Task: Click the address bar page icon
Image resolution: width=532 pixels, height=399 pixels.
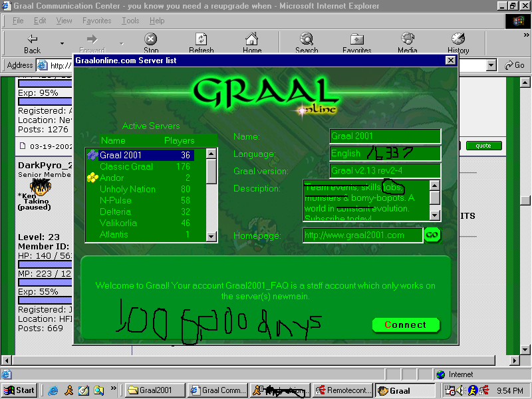Action: [x=42, y=65]
